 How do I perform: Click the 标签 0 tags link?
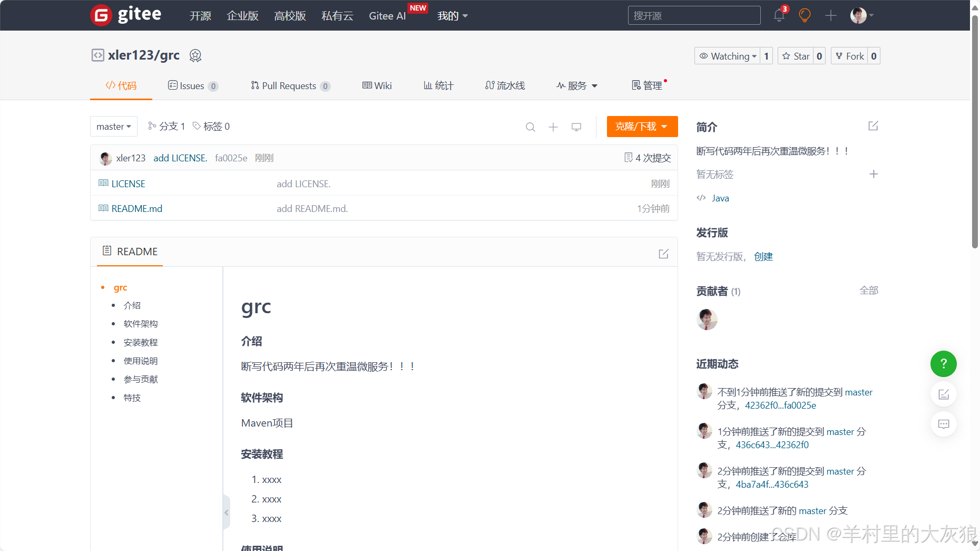211,127
